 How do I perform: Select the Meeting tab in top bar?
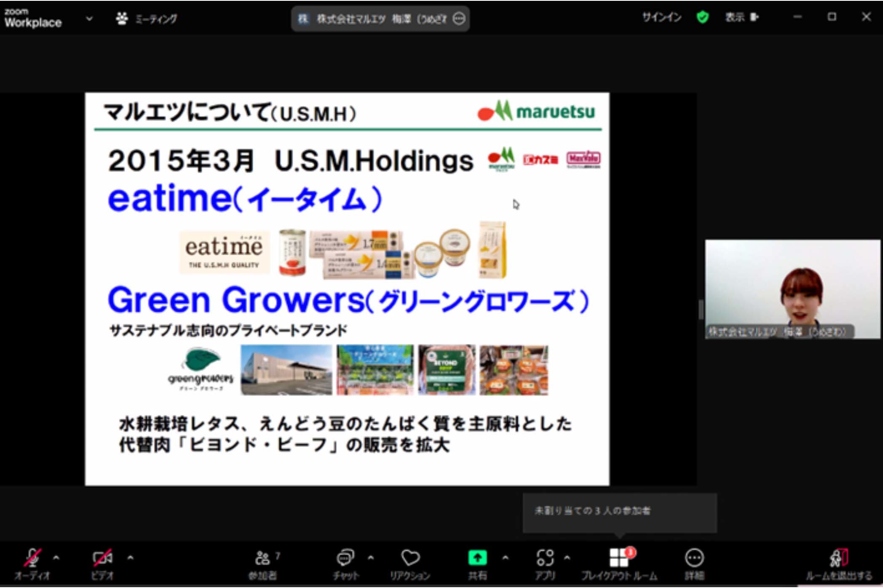point(147,19)
